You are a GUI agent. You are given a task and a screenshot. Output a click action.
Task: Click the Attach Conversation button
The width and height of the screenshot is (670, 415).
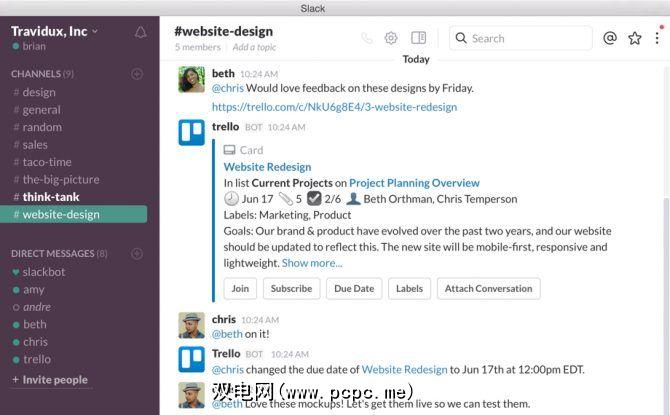488,289
